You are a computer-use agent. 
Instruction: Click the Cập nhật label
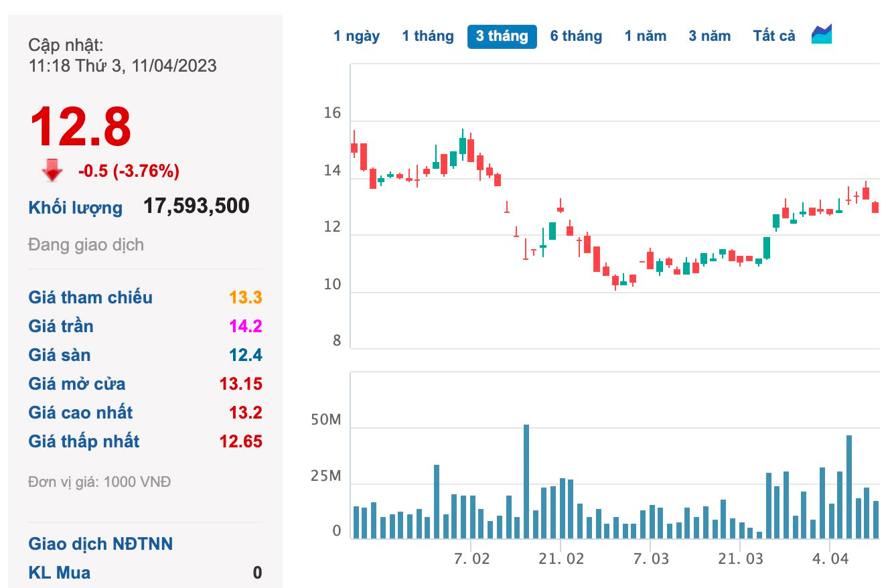[66, 45]
